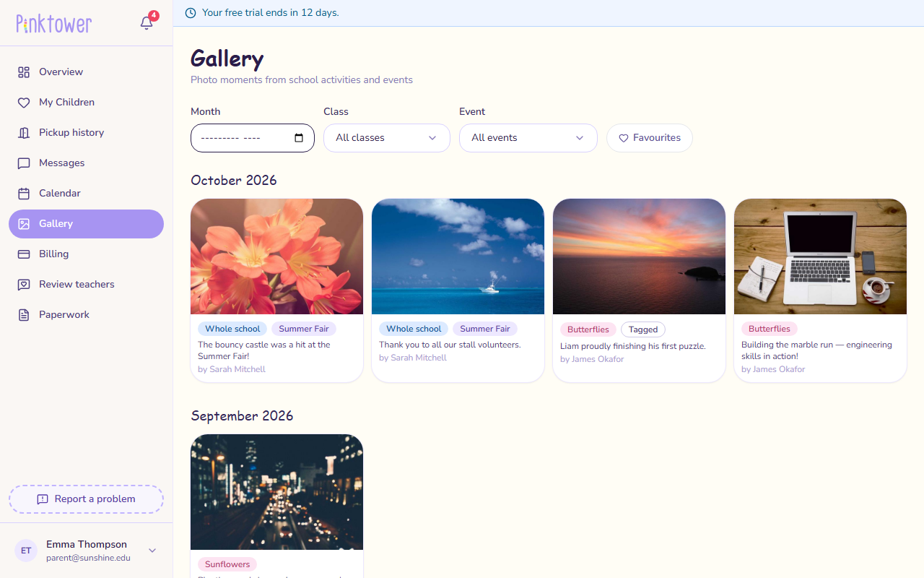
Task: Click the Pinktower logo
Action: [54, 24]
